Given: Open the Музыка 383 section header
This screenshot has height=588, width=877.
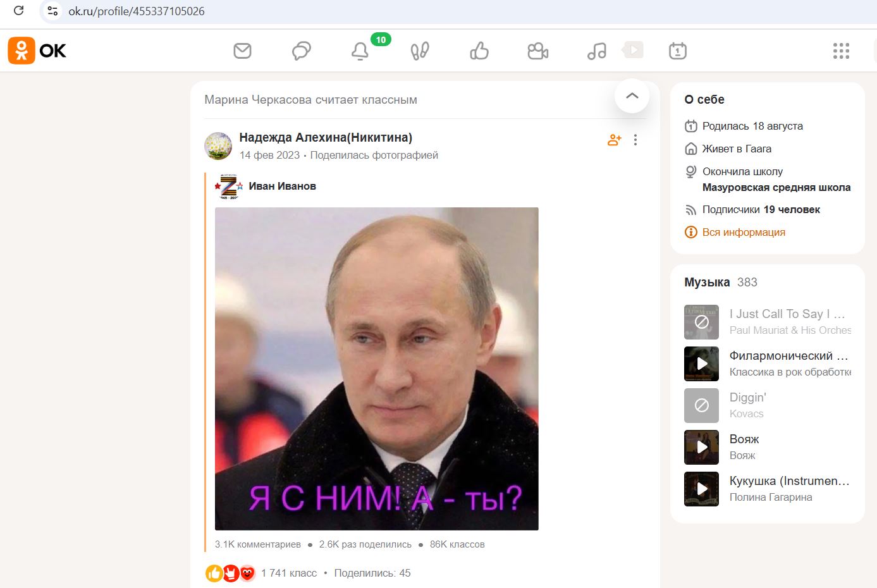Looking at the screenshot, I should (721, 283).
